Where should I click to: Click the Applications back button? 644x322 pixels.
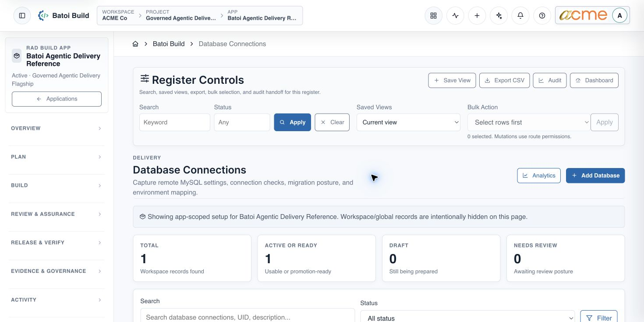57,99
